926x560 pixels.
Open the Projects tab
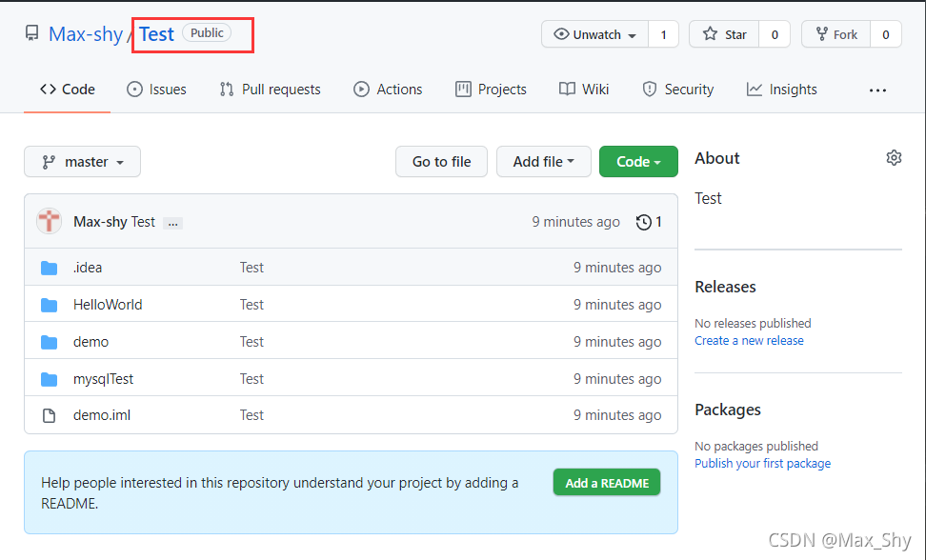click(491, 90)
